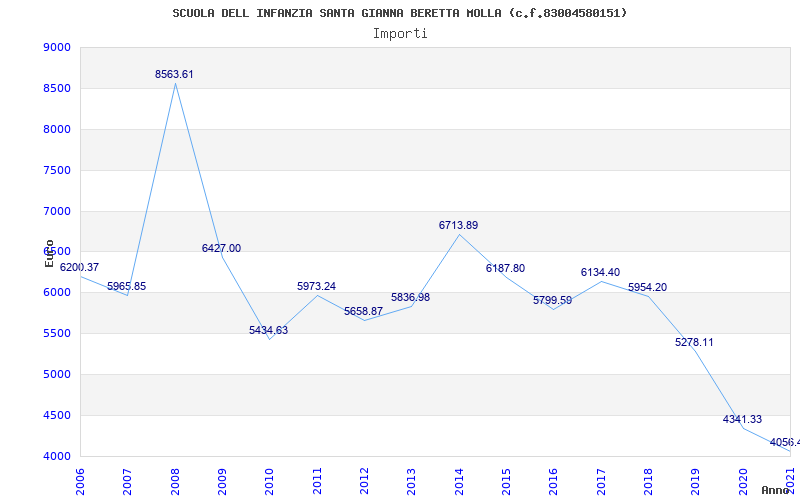Select the 5278.11 value for 2019
Viewport: 800px width, 500px height.
(x=694, y=343)
